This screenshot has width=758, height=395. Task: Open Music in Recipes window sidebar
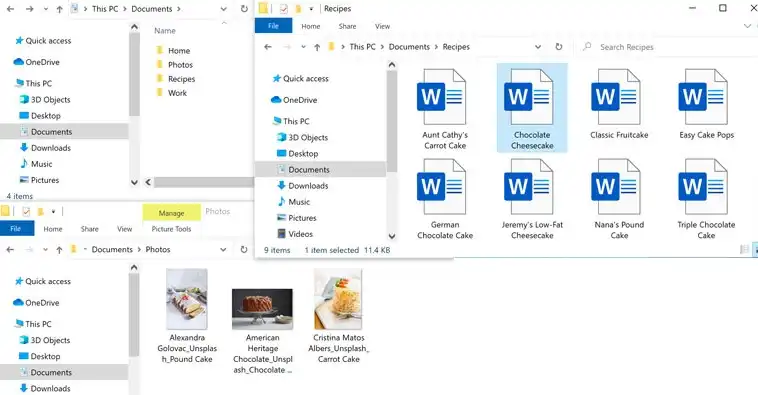coord(293,202)
